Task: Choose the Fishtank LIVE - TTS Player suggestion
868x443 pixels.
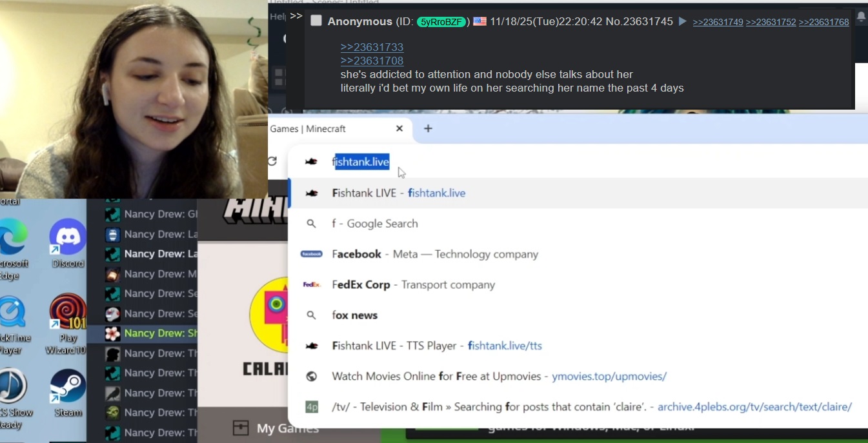Action: 578,346
